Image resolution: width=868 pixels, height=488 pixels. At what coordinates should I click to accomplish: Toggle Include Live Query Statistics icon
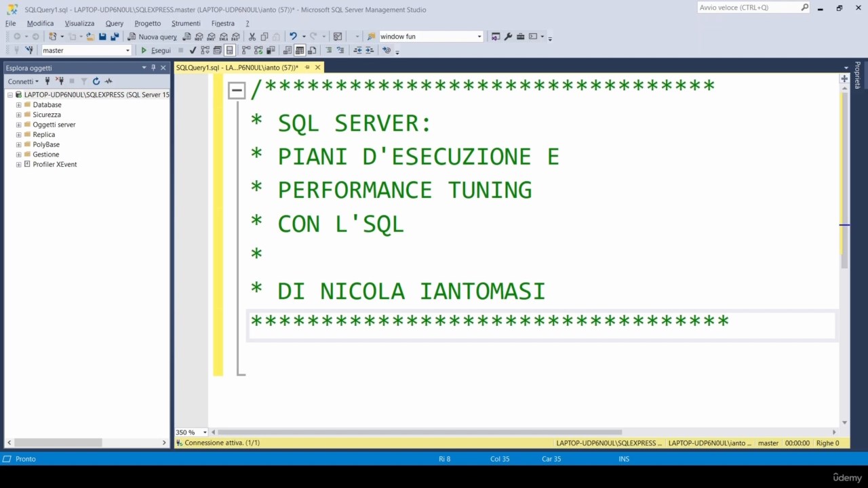pos(258,50)
